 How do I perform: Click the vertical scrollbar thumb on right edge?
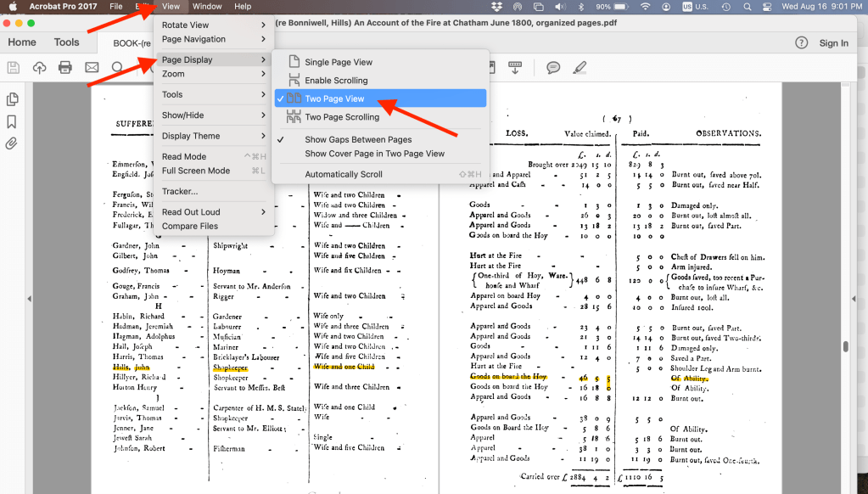coord(845,346)
